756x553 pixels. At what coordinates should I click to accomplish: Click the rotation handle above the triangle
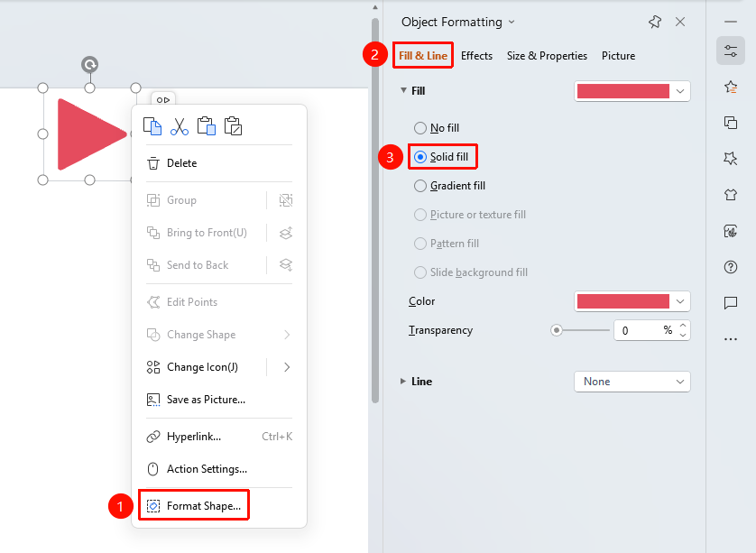coord(89,64)
